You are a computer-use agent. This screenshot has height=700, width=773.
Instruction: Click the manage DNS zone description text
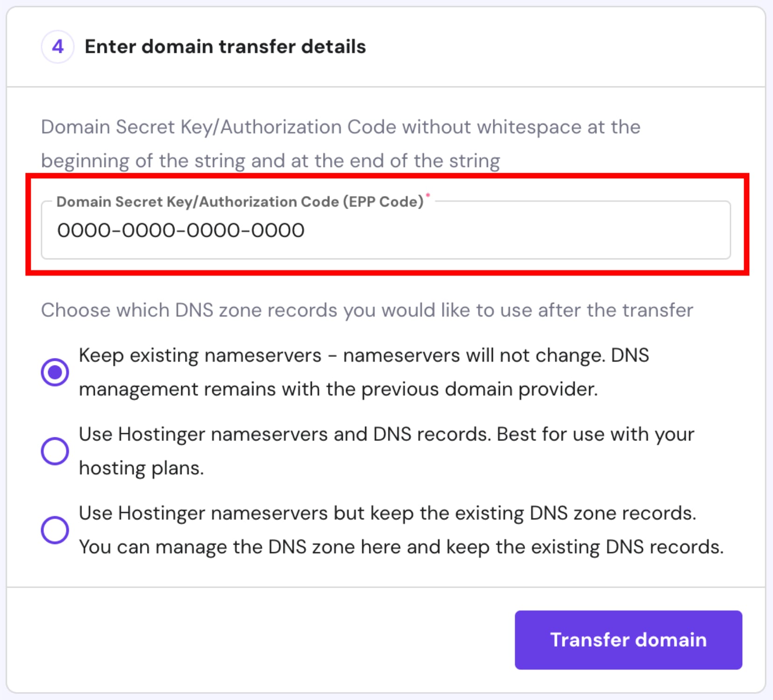click(x=401, y=530)
